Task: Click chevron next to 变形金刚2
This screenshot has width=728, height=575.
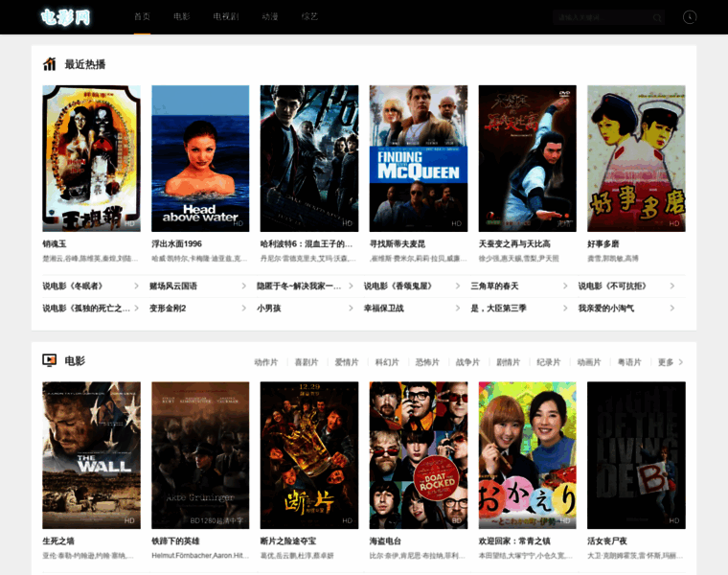Action: (x=243, y=308)
